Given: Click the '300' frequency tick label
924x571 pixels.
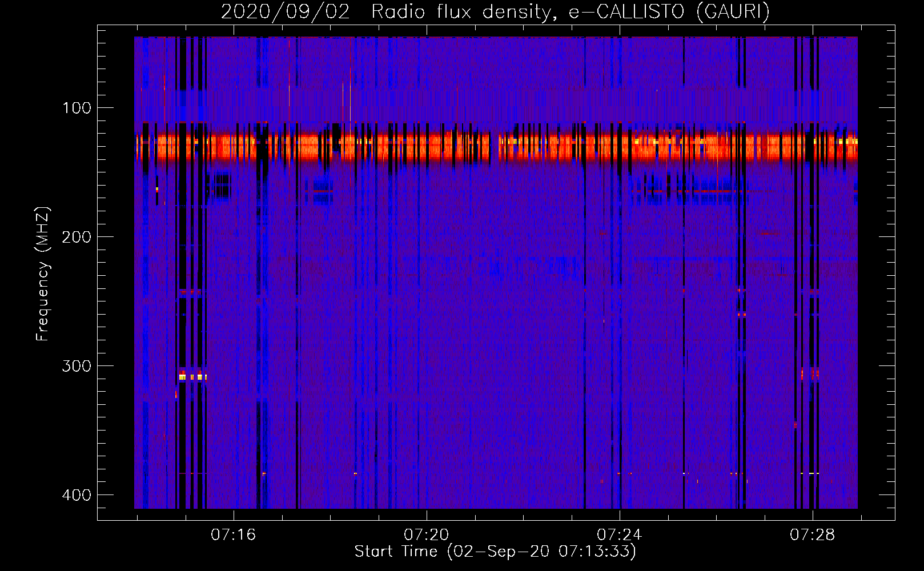Looking at the screenshot, I should (x=77, y=366).
